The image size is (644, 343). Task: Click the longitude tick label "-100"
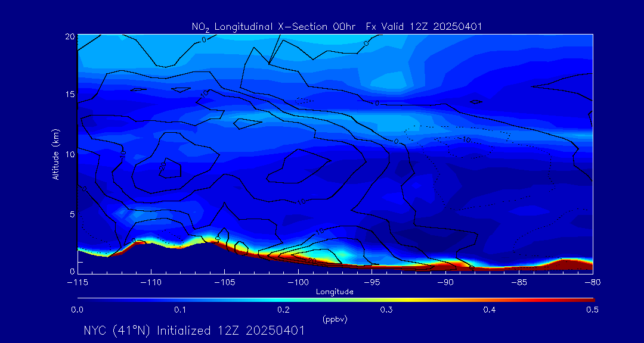(x=298, y=283)
